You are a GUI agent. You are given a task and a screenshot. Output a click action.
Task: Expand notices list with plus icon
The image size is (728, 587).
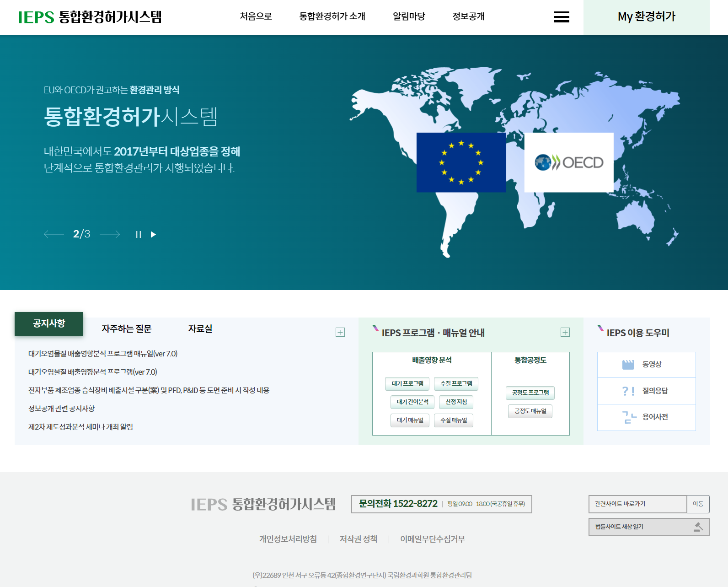(x=340, y=332)
